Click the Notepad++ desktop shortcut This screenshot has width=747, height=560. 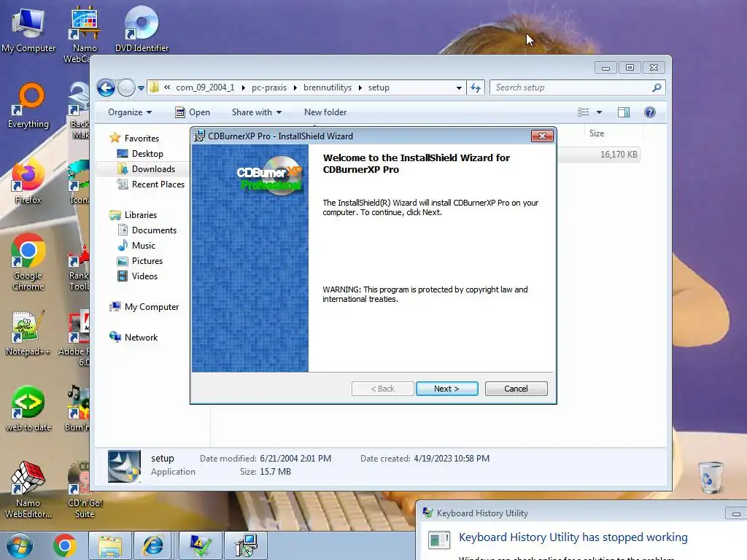tap(28, 333)
